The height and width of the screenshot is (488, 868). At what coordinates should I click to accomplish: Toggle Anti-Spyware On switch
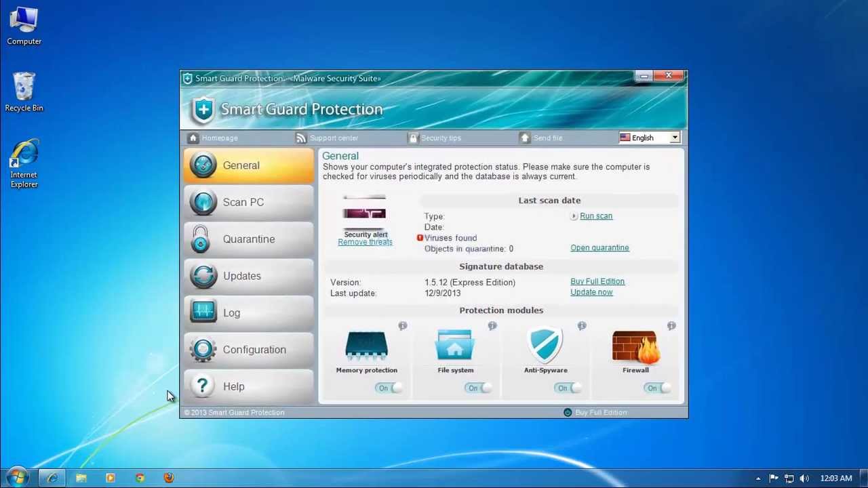(568, 388)
